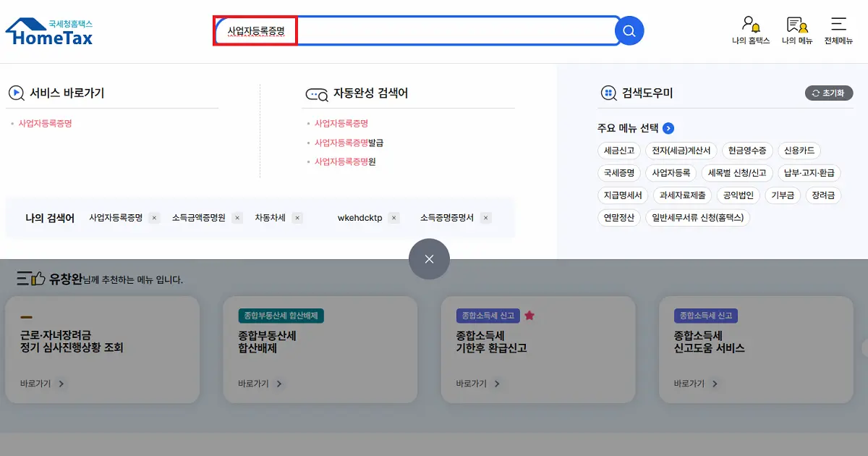Click recent search term 자동차세
This screenshot has width=868, height=456.
(x=270, y=218)
